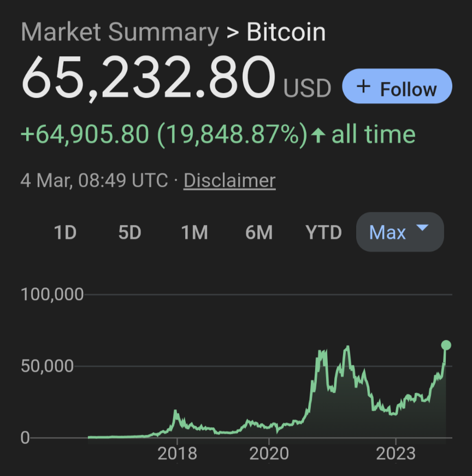Open the Market Summary breadcrumb
This screenshot has width=472, height=476.
click(120, 32)
